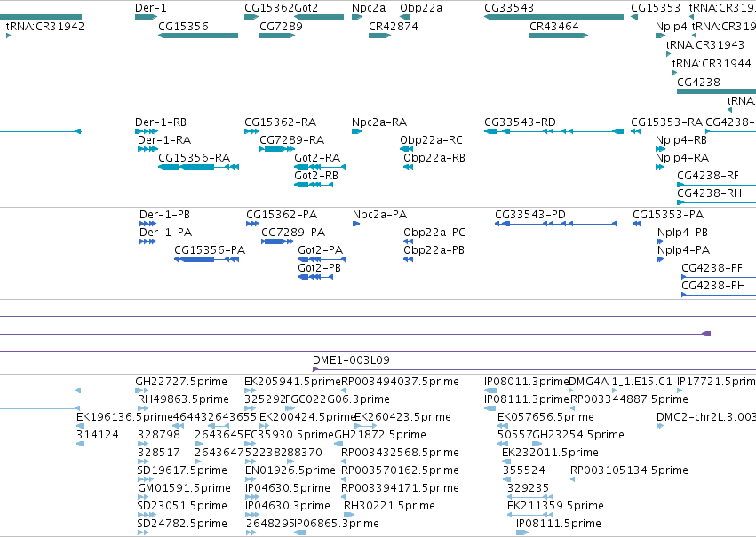756x537 pixels.
Task: Select transcript Der-1-RA
Action: [148, 149]
